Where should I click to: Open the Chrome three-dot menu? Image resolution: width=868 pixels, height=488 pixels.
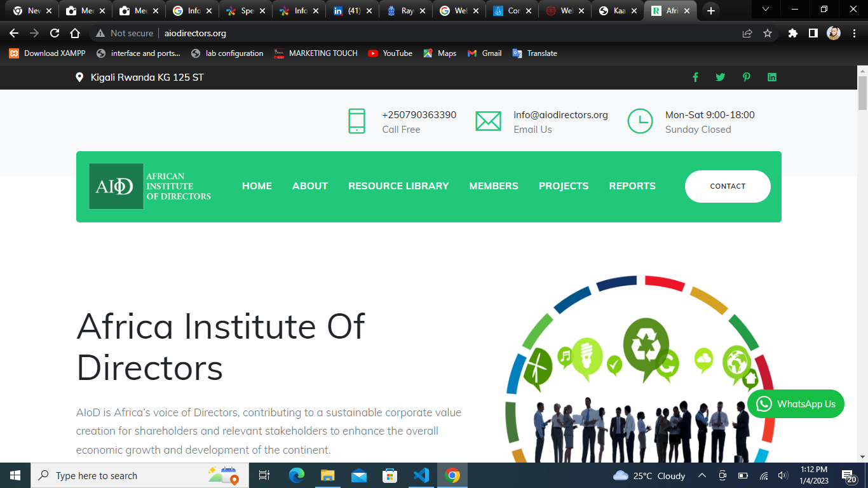point(853,33)
